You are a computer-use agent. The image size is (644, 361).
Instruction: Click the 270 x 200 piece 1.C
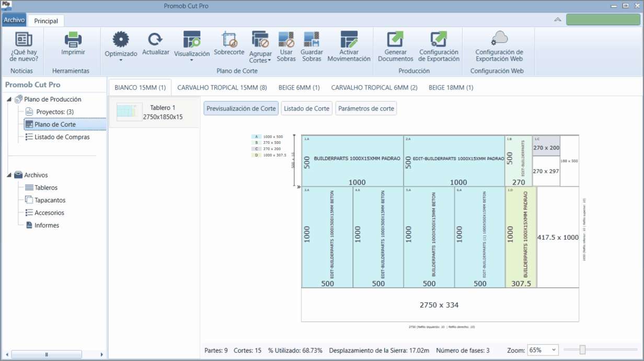[x=546, y=146]
